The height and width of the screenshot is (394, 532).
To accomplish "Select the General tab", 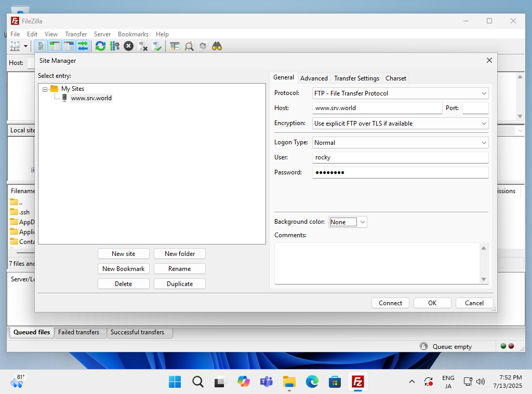I will point(284,78).
